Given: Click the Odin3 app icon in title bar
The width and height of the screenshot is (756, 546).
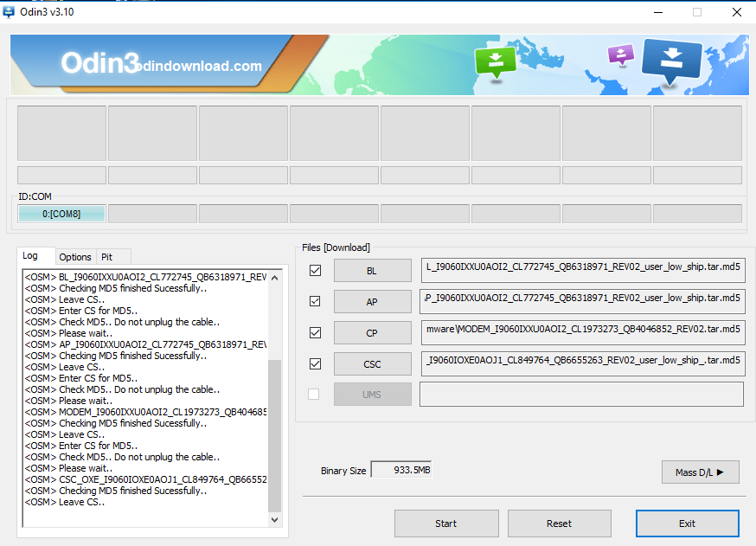Looking at the screenshot, I should (9, 11).
